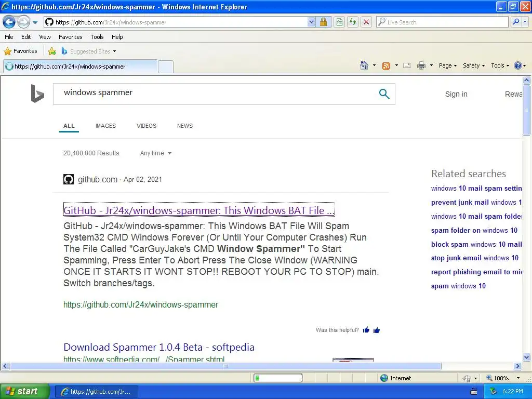
Task: Open the Favorites star button
Action: point(20,51)
